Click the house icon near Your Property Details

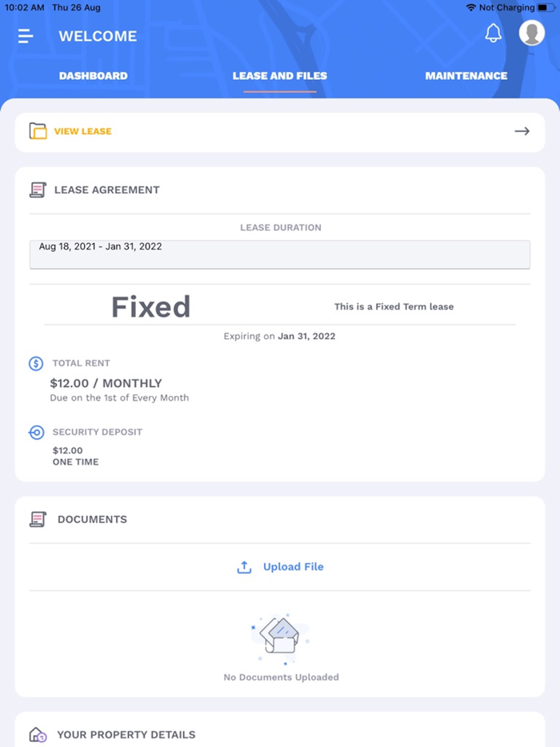pyautogui.click(x=37, y=734)
